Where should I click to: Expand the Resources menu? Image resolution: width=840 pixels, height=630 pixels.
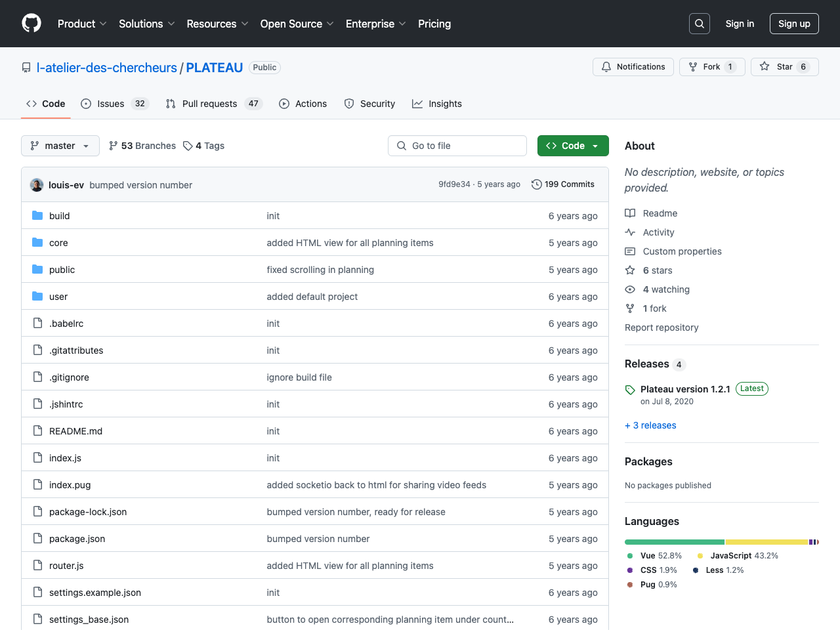[x=217, y=24]
